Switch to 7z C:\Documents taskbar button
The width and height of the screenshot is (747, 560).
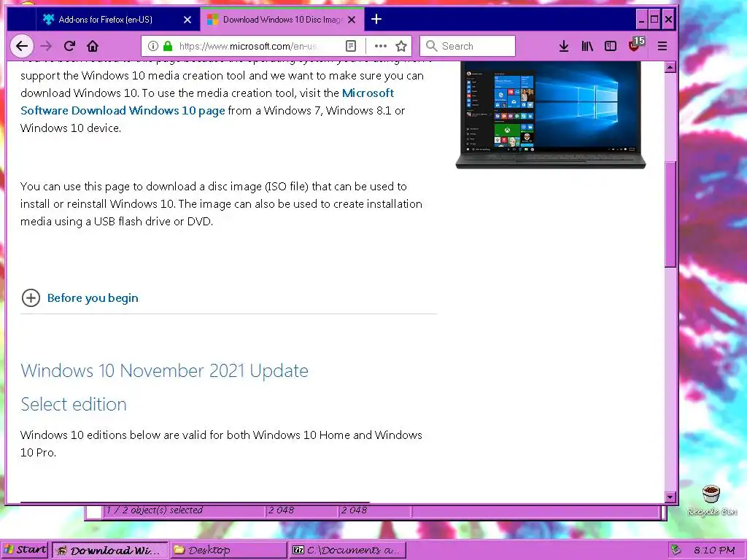(347, 550)
